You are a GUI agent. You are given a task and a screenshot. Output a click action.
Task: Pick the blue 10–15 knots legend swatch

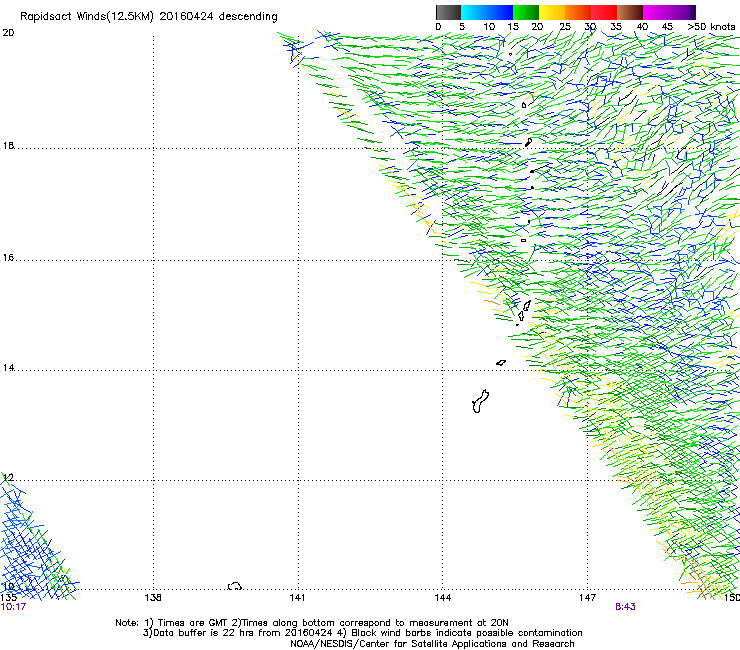pos(500,12)
